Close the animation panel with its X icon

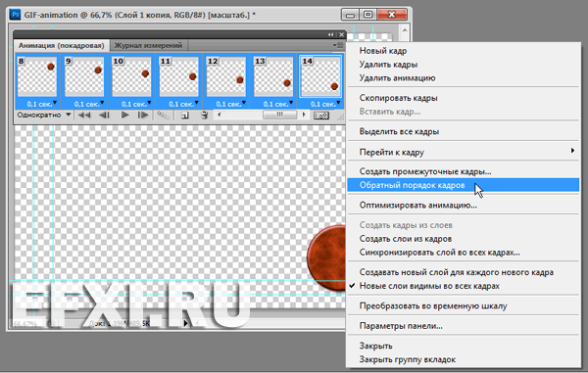[341, 34]
